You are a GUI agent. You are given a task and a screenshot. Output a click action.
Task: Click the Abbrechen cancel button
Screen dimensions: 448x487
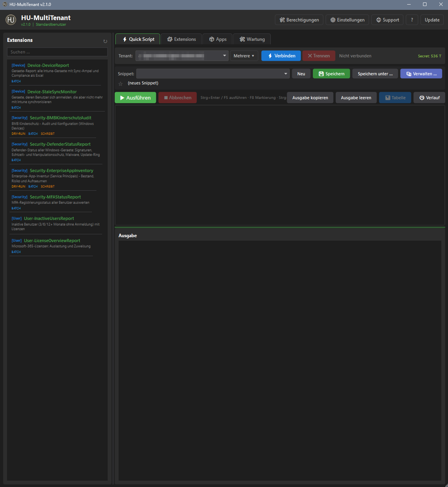[x=178, y=97]
